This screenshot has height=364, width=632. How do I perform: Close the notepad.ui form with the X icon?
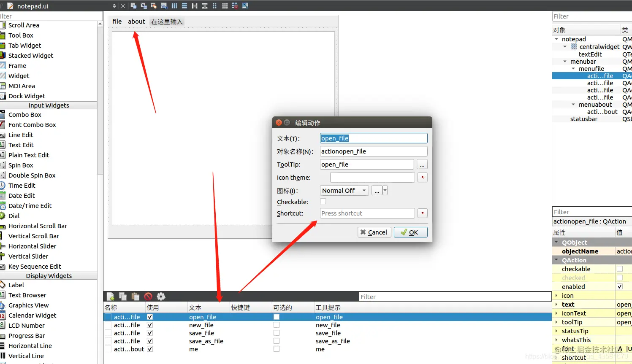tap(123, 6)
